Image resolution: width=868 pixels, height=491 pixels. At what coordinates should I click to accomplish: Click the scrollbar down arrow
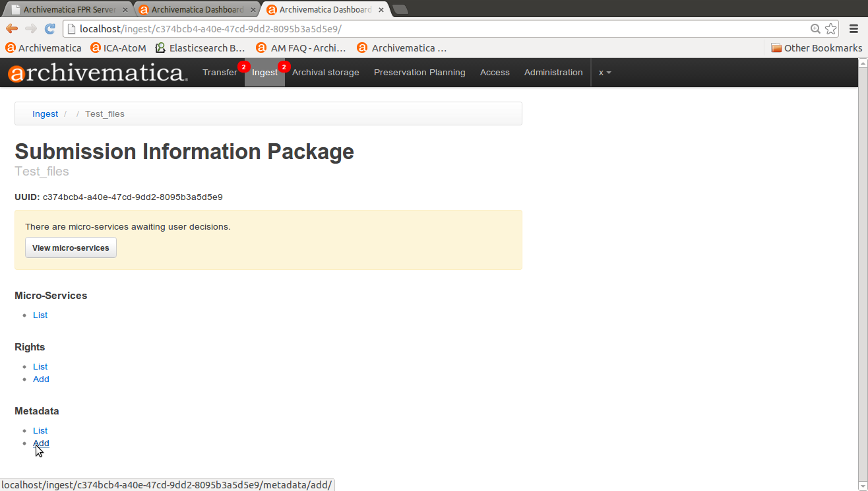pos(862,485)
